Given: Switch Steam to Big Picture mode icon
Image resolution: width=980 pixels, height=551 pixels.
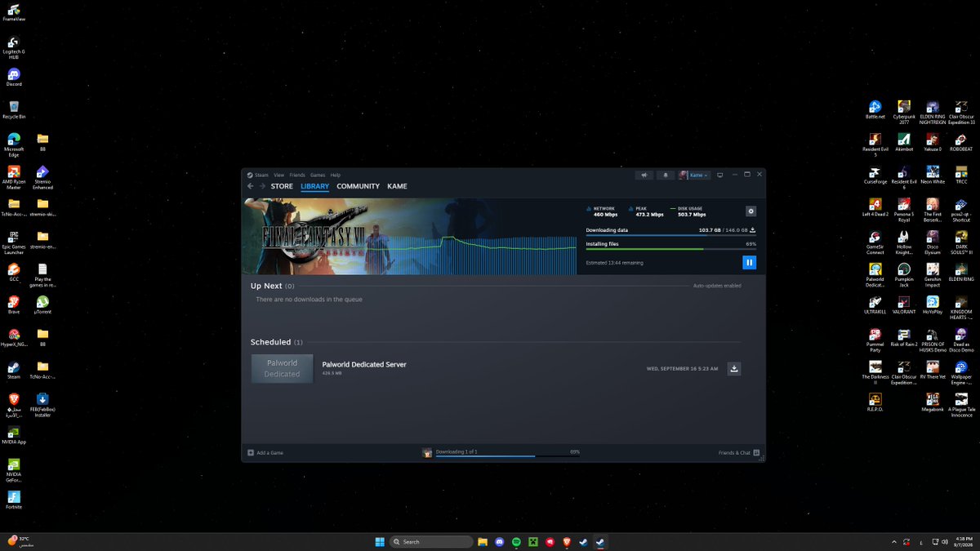Looking at the screenshot, I should coord(719,175).
